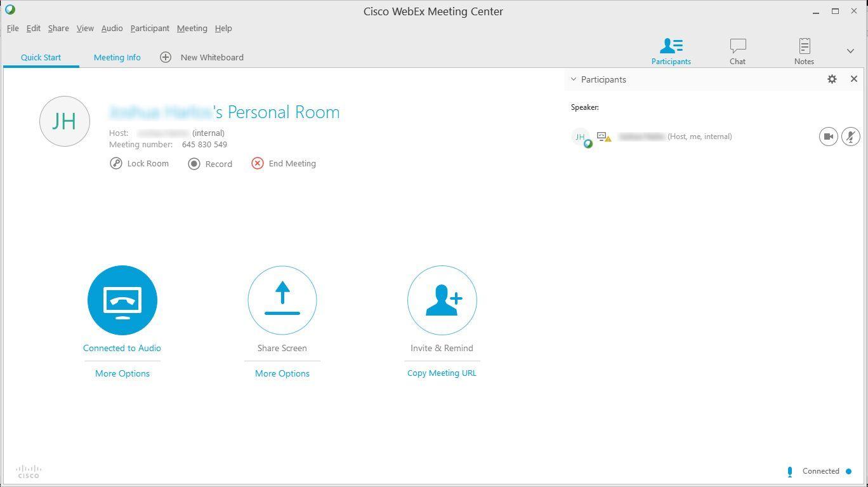Screen dimensions: 868x487
Task: Open More Options under Connected to Audio
Action: point(122,373)
